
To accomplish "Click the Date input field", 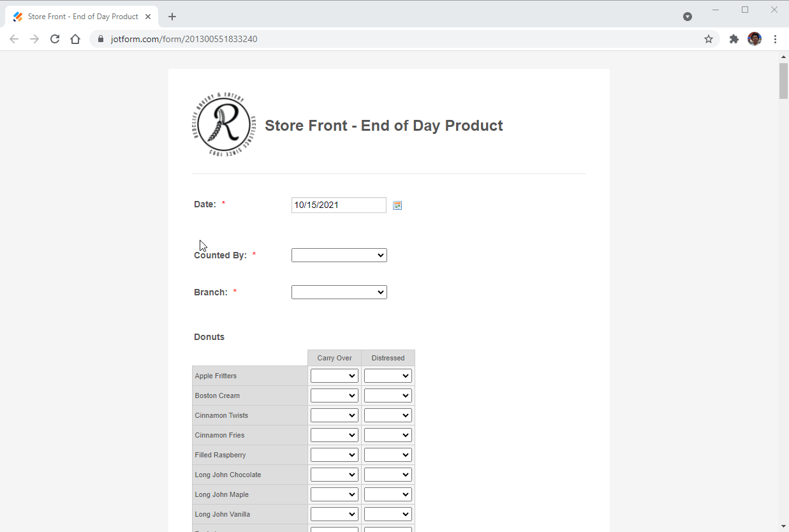I will tap(338, 205).
